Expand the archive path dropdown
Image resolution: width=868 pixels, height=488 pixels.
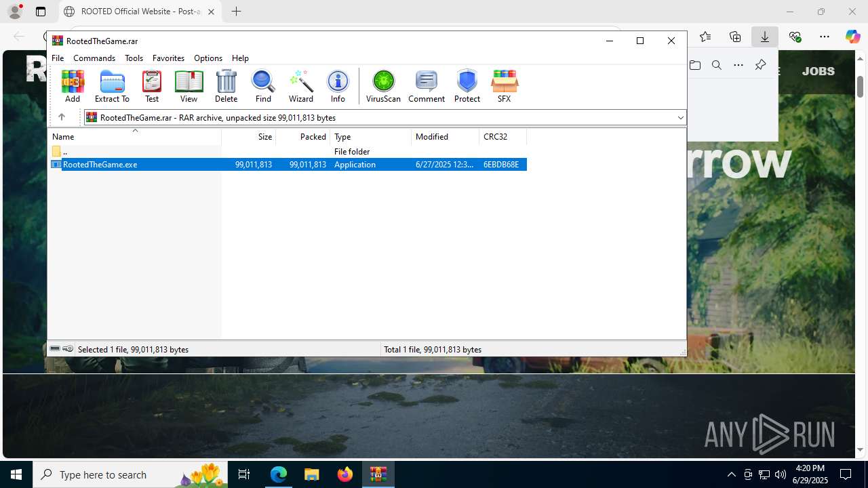tap(680, 118)
